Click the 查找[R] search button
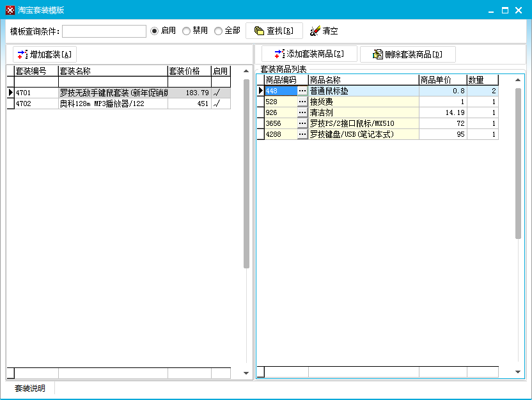Screen dimensions: 532x400 [274, 31]
